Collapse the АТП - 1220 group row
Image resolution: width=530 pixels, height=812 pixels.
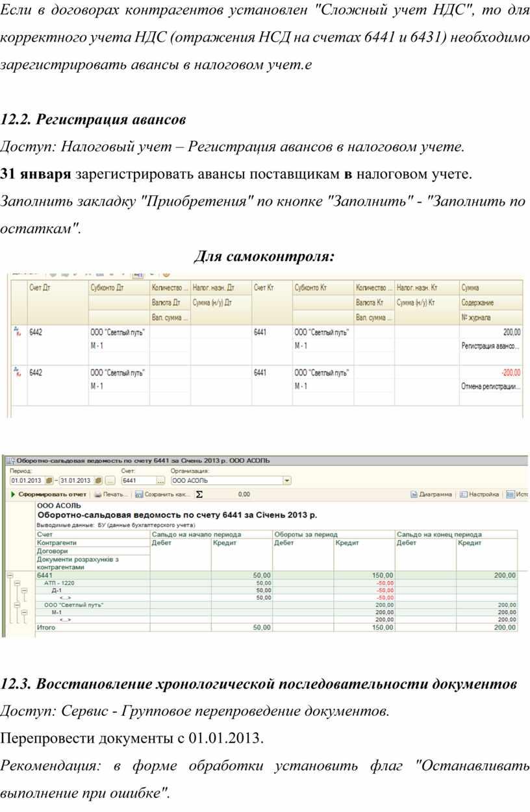click(x=17, y=584)
